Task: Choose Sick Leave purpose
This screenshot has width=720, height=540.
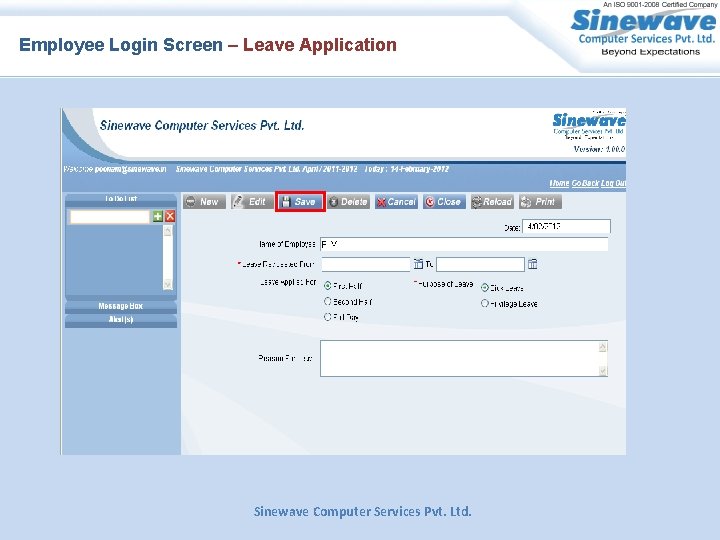Action: point(484,287)
